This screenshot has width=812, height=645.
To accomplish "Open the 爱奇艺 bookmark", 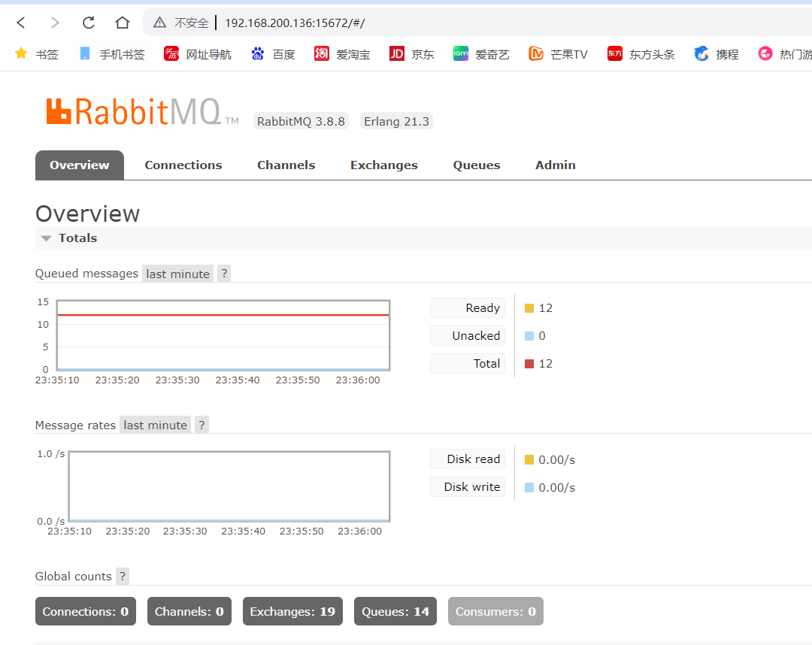I will (481, 54).
